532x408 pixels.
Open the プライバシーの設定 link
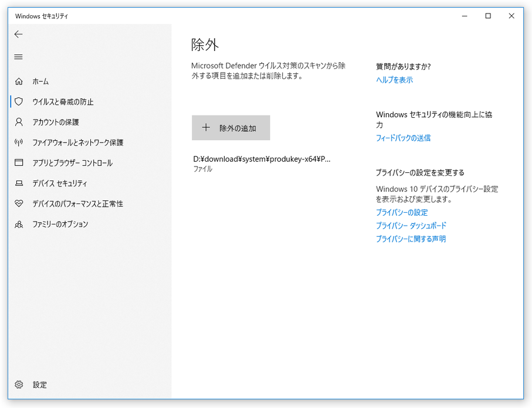point(402,213)
